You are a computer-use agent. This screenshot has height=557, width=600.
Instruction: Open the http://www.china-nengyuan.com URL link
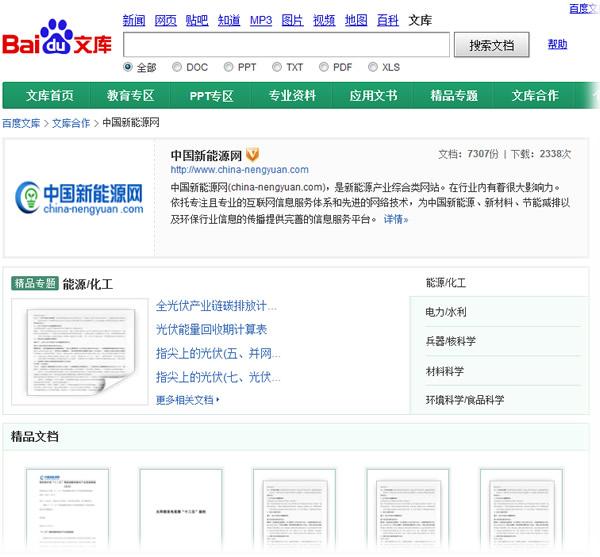pos(240,169)
